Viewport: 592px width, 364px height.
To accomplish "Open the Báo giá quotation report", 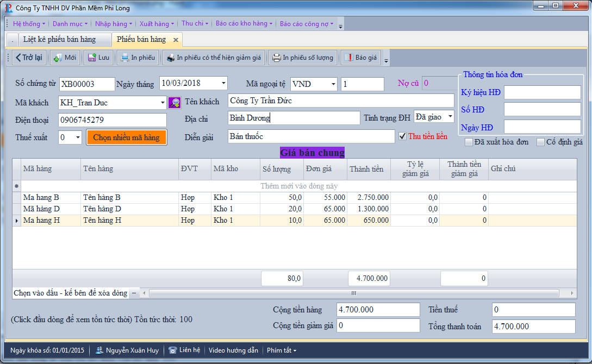I will [360, 58].
